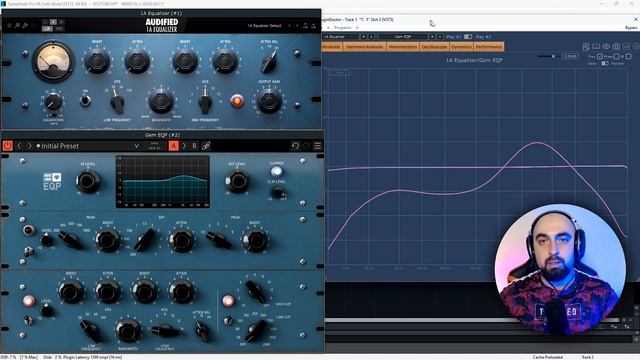Toggle the Phase checkbox in PluginDoctor

click(616, 56)
